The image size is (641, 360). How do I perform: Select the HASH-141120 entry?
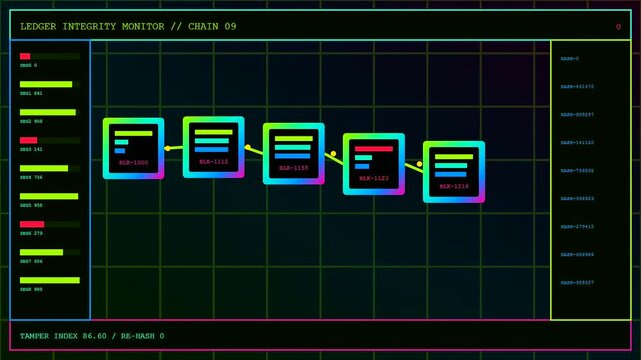(x=577, y=143)
